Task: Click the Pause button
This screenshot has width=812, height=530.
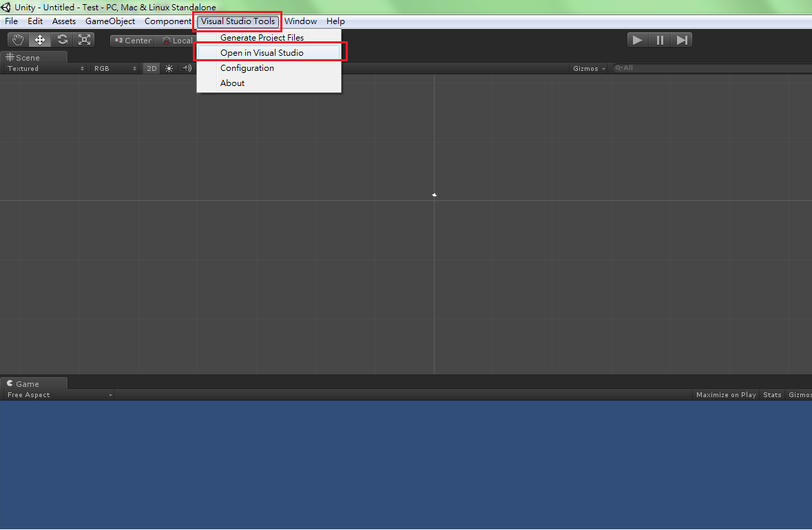Action: (659, 39)
